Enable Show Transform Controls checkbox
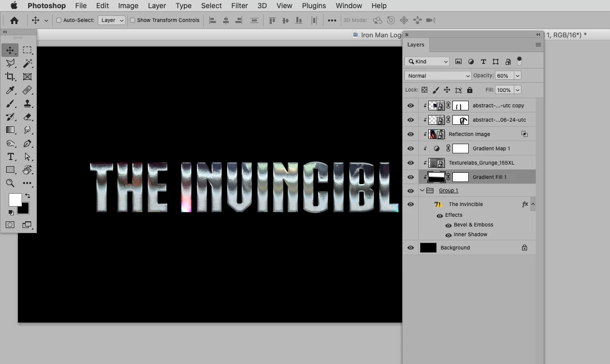This screenshot has width=610, height=364. pyautogui.click(x=132, y=20)
